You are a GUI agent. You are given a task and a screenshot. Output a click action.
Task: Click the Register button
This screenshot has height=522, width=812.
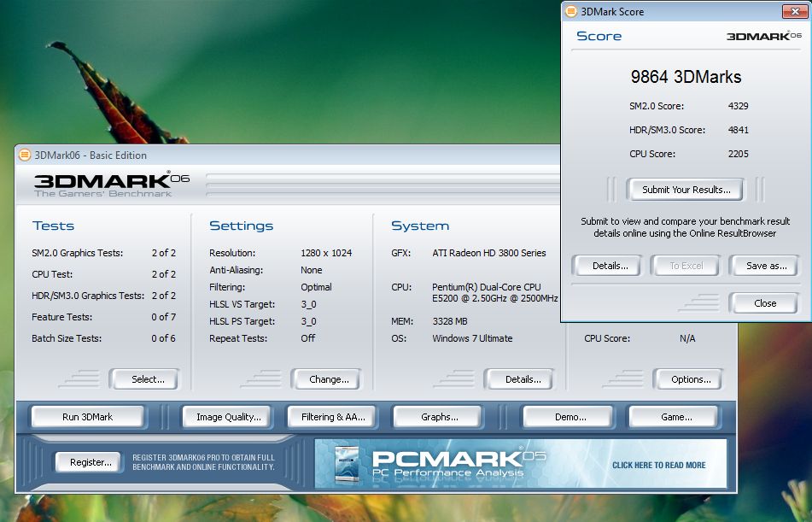(91, 462)
